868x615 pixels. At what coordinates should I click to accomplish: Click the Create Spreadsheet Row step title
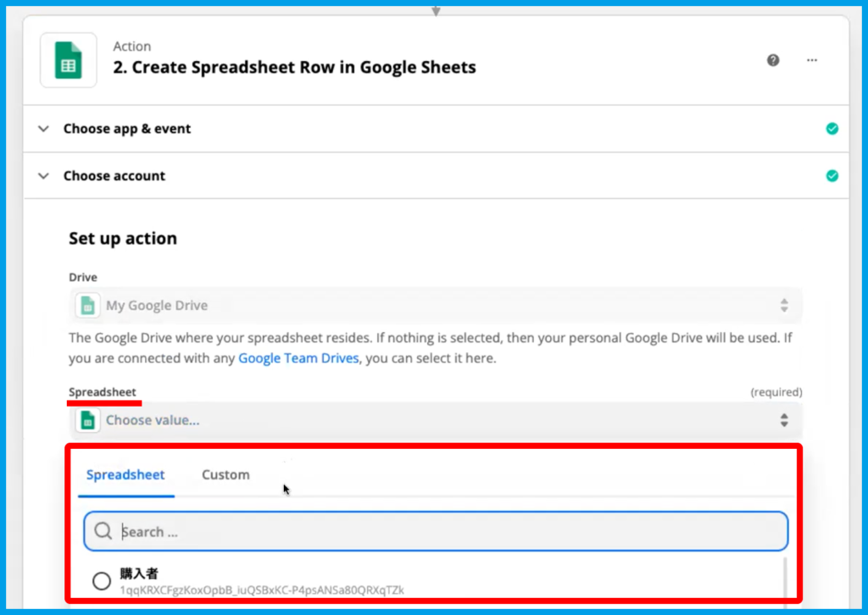294,68
